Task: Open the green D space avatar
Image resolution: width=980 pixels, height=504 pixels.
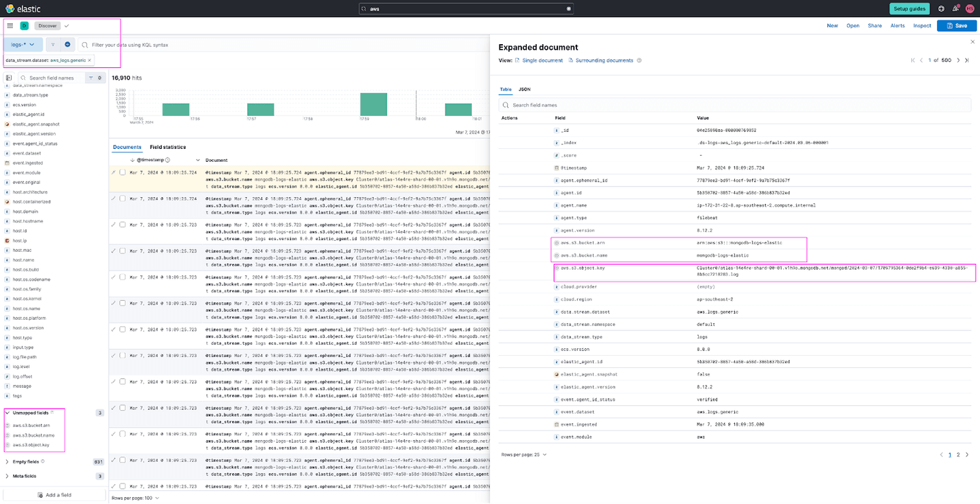Action: (24, 26)
